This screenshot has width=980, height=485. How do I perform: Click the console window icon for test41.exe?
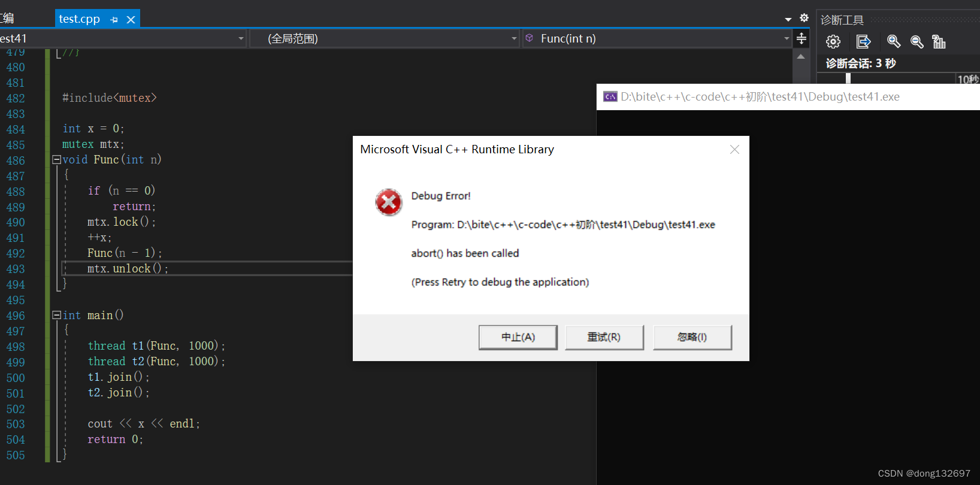[610, 97]
